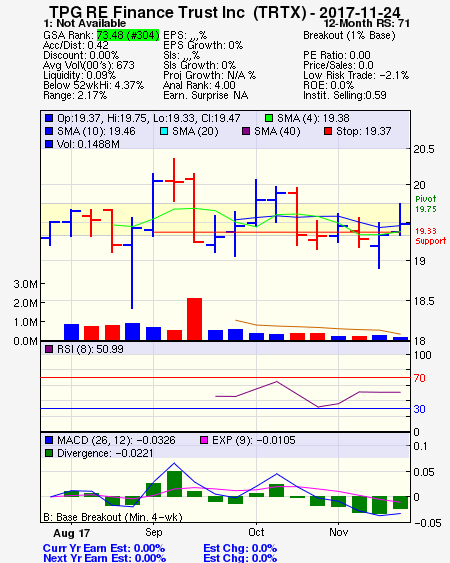Click the Nov date axis label
The height and width of the screenshot is (563, 450).
pyautogui.click(x=339, y=532)
